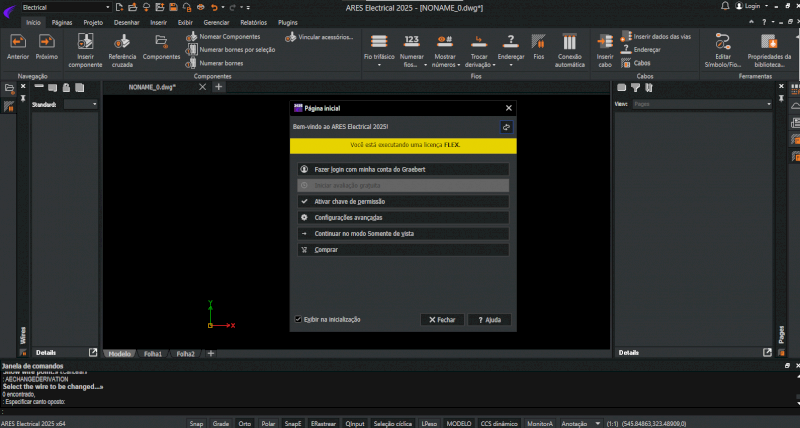Click the Inserir cabo tool
Image resolution: width=800 pixels, height=428 pixels.
point(605,50)
